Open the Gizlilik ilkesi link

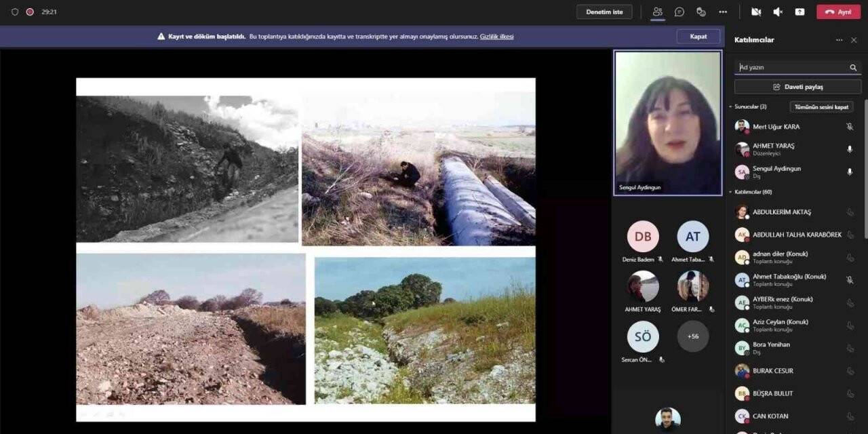(x=496, y=37)
